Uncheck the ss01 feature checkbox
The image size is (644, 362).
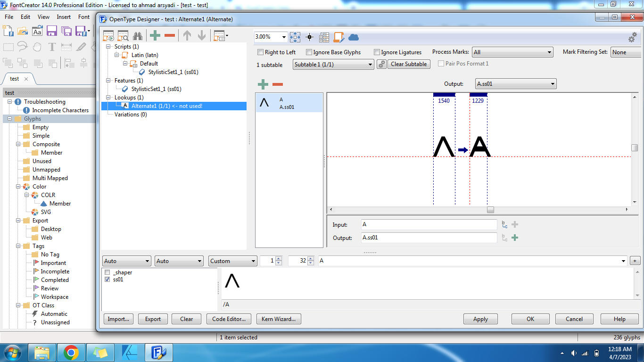point(107,280)
